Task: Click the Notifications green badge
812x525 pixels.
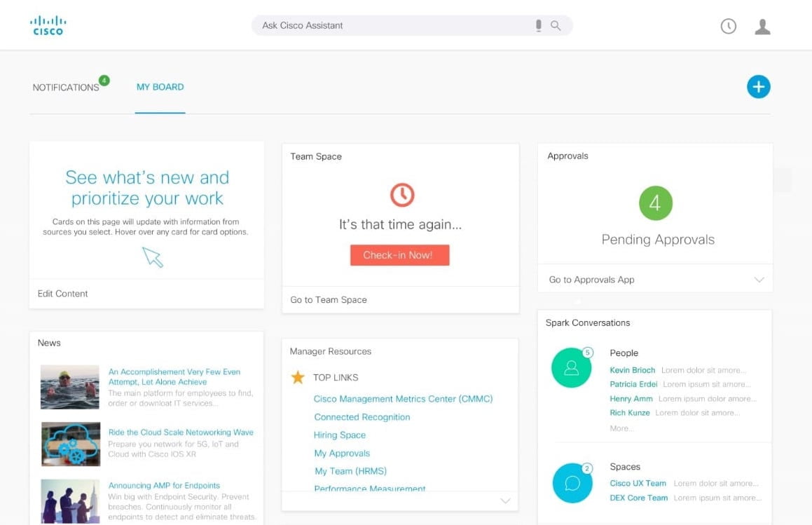Action: point(104,81)
